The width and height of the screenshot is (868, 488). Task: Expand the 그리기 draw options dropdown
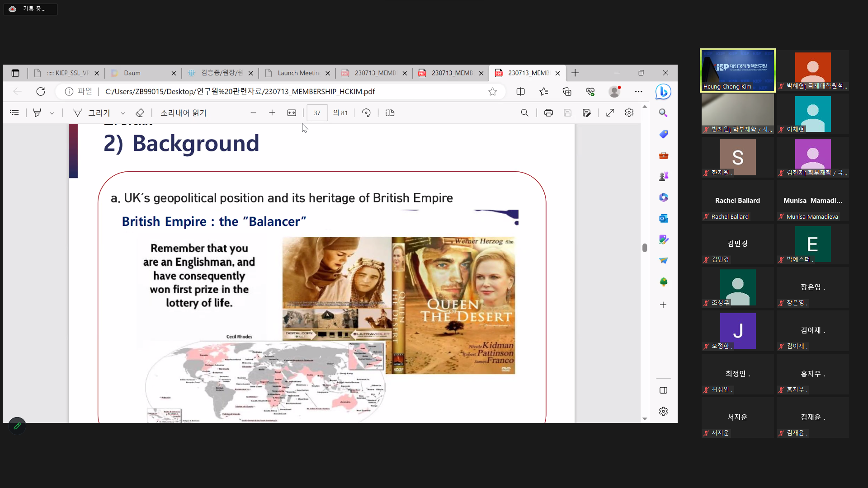(x=123, y=113)
